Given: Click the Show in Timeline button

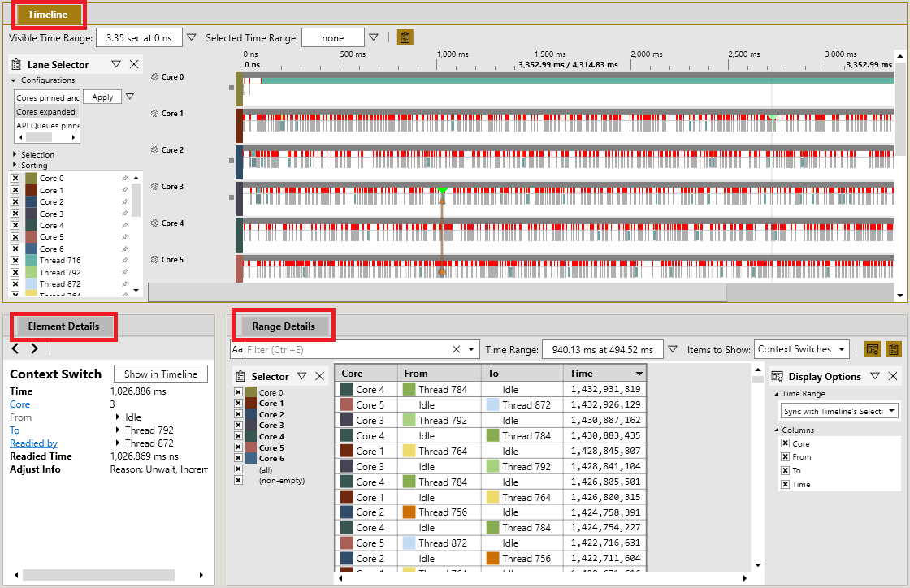Looking at the screenshot, I should click(x=160, y=374).
